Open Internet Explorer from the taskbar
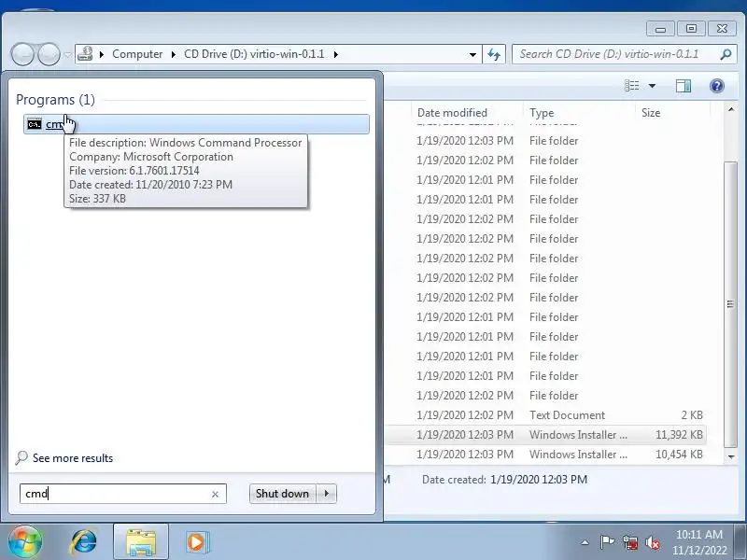The image size is (747, 560). 84,542
